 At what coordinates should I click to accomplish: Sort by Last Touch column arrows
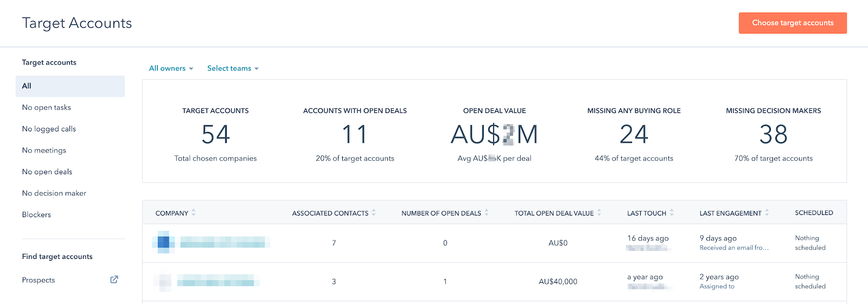[672, 213]
